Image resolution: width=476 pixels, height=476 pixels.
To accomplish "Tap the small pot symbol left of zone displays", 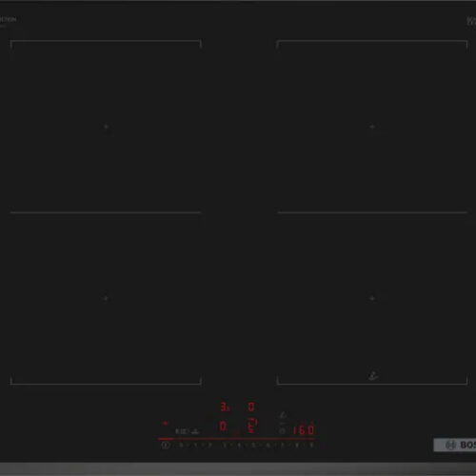I will coord(195,431).
